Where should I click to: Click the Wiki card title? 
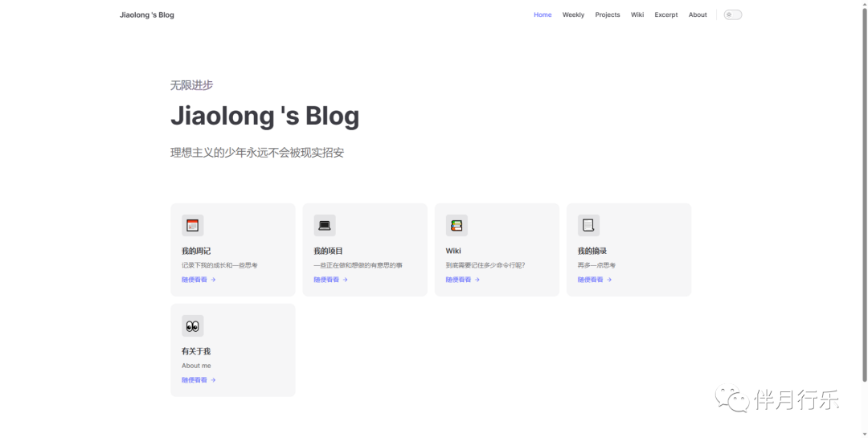[453, 251]
